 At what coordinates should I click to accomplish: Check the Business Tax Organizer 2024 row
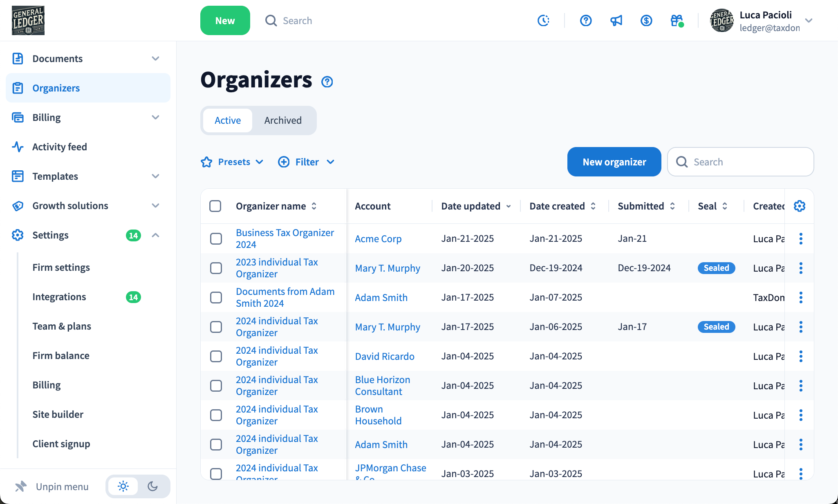pyautogui.click(x=216, y=239)
